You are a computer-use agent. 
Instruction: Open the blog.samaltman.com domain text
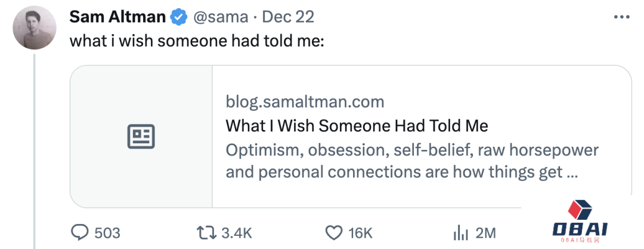click(305, 102)
